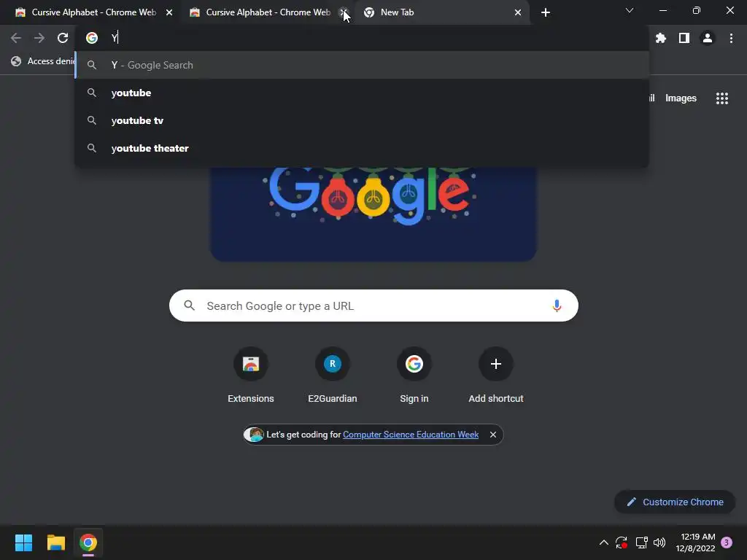Show hidden system tray icons
Viewport: 747px width, 560px height.
point(603,542)
